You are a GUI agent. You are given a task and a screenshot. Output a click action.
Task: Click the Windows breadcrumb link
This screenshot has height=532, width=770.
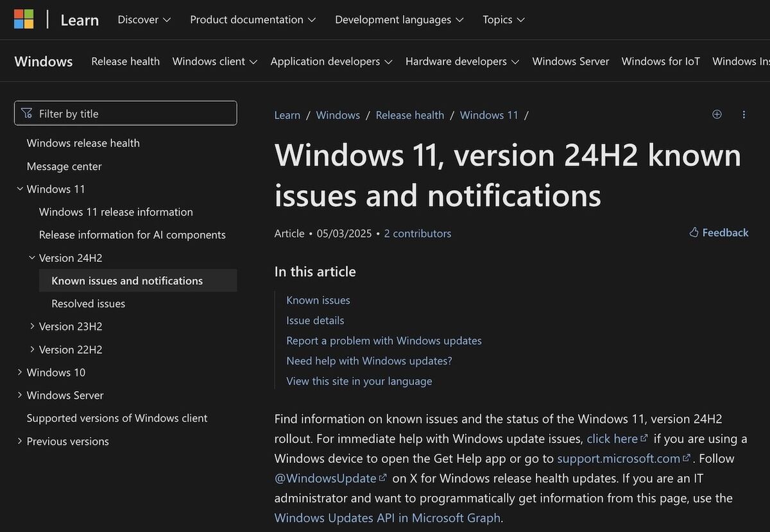[x=338, y=115]
